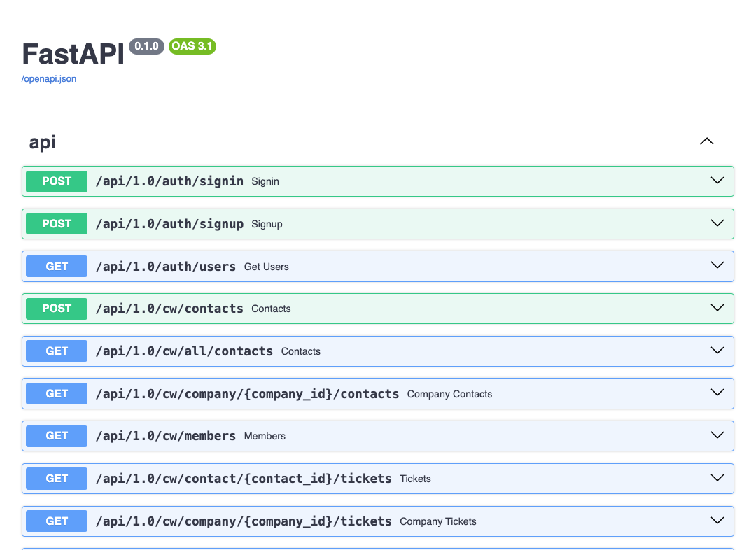This screenshot has height=550, width=756.
Task: Expand the /api/1.0/auth/users endpoint chevron
Action: tap(717, 265)
